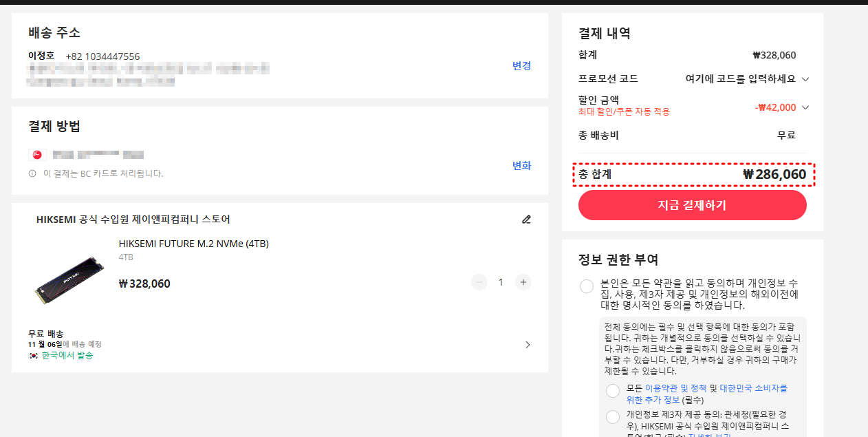Change payment method via 변화 link
Screen dimensions: 868x437
click(x=521, y=165)
